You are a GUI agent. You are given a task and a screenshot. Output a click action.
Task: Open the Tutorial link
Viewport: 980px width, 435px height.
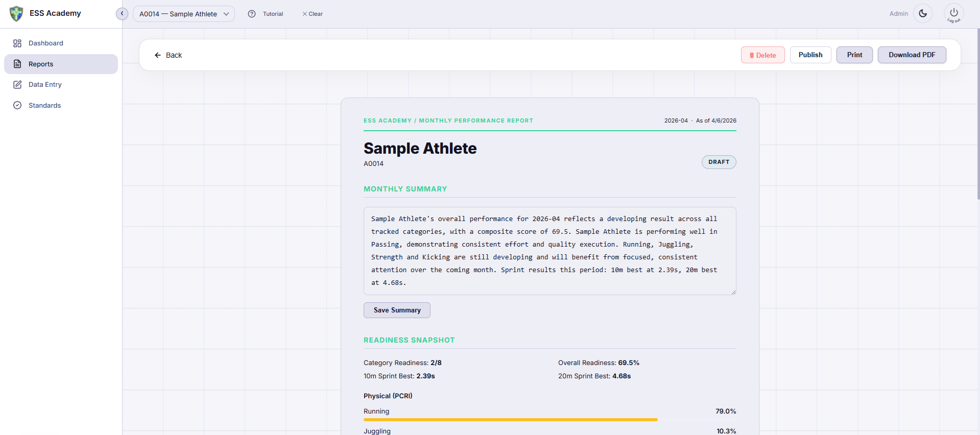click(273, 14)
